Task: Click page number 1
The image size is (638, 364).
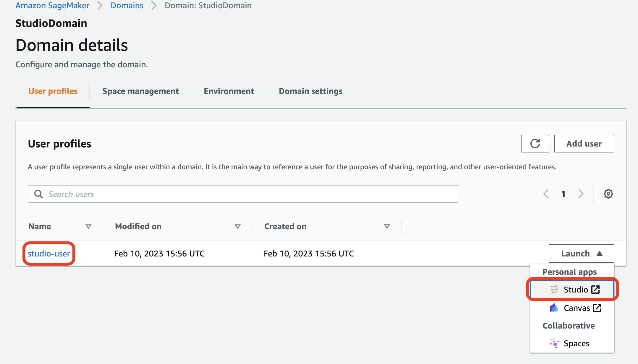Action: point(563,194)
